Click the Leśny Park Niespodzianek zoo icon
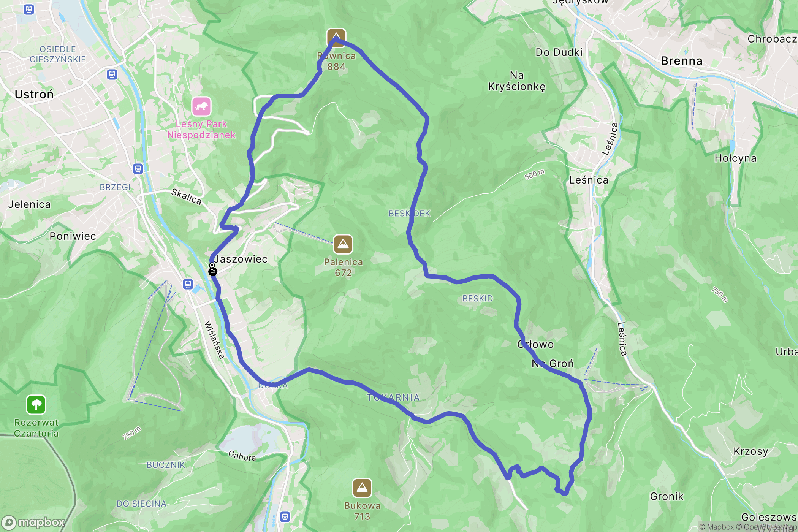The width and height of the screenshot is (798, 532). 201,106
